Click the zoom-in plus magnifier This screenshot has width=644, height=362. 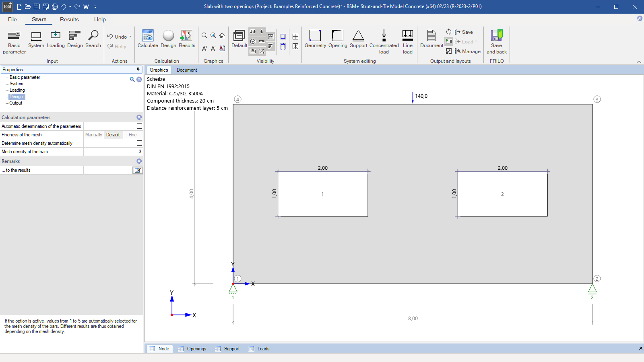(x=213, y=35)
